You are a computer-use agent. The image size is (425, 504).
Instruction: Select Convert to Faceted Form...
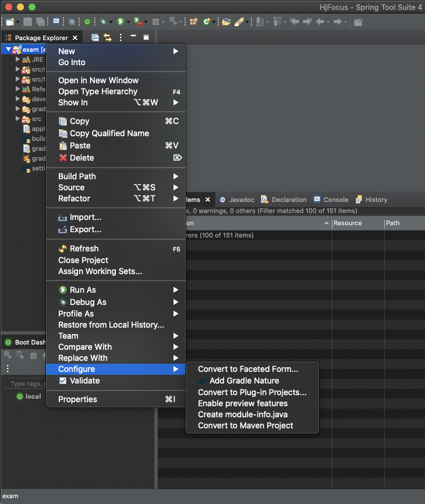(252, 369)
